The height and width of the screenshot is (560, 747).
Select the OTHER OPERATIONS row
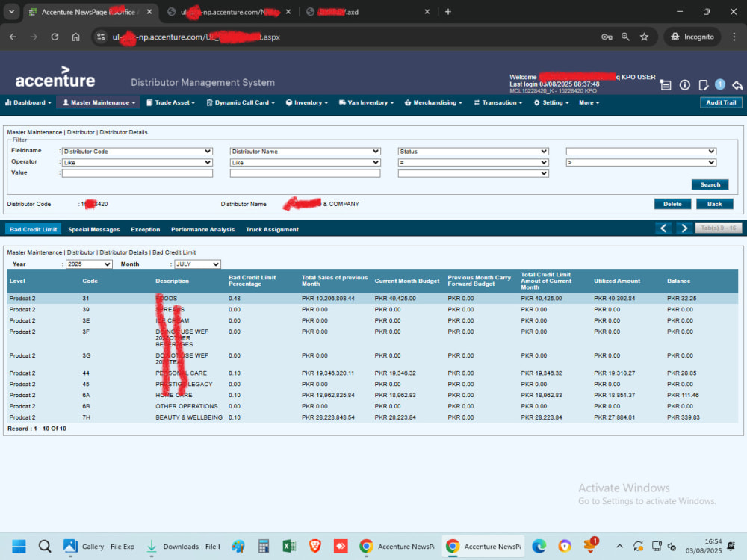(x=373, y=407)
